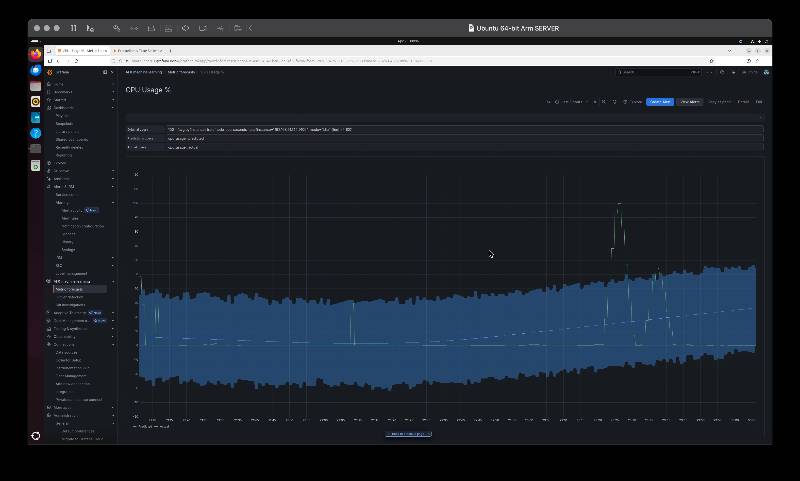Click the dock/undock sidebar menu icon
The height and width of the screenshot is (481, 800).
pos(105,72)
